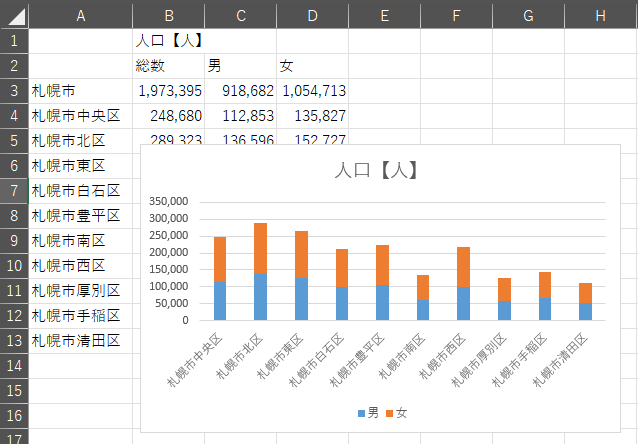The height and width of the screenshot is (444, 638).
Task: Select the 札幌市中央区 cell in column A
Action: [x=80, y=116]
